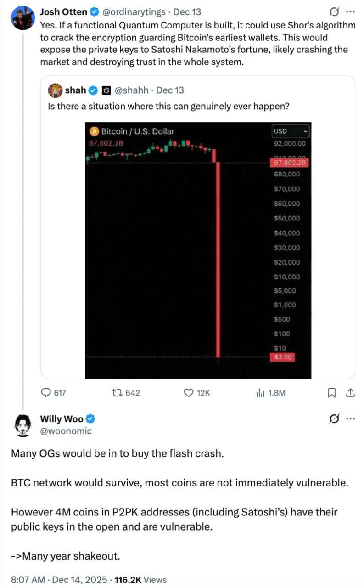Toggle like off if already liked
The height and width of the screenshot is (588, 364).
click(x=188, y=393)
